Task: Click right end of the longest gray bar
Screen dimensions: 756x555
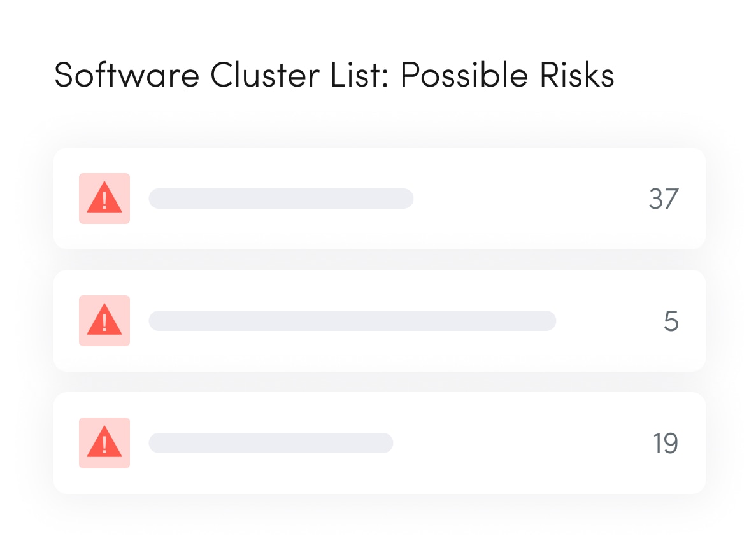Action: click(549, 321)
